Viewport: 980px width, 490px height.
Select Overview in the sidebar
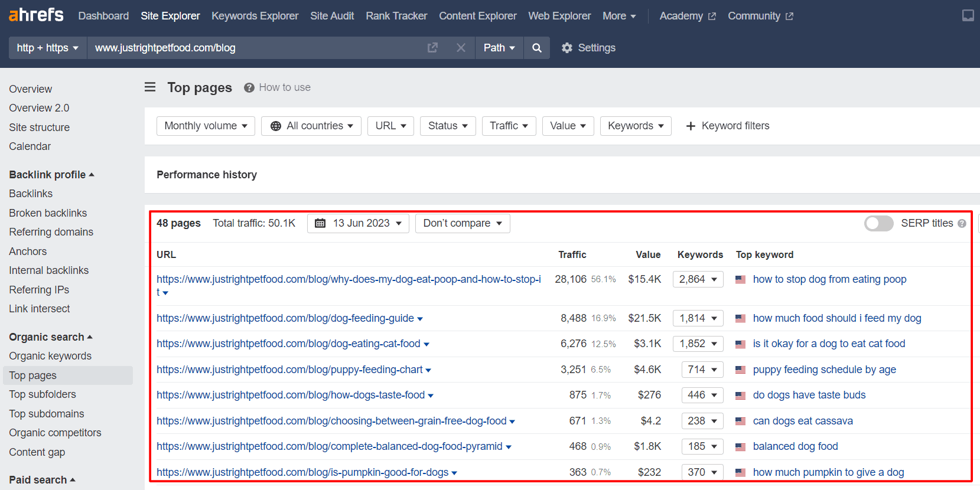[x=31, y=89]
